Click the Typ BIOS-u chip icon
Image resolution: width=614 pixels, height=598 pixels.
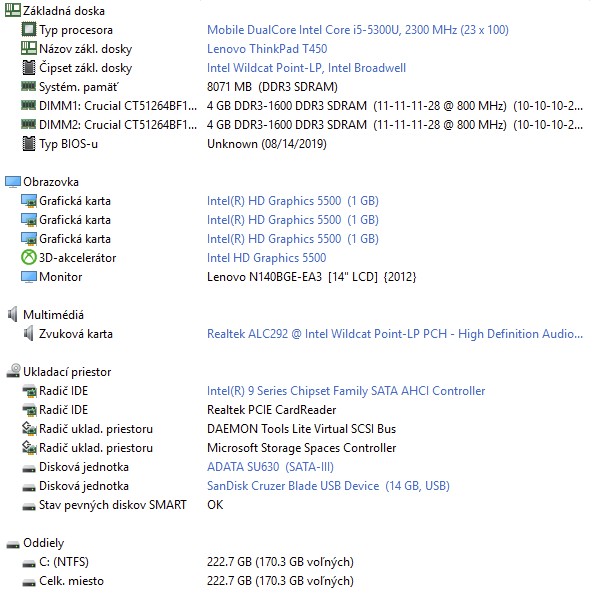[29, 143]
